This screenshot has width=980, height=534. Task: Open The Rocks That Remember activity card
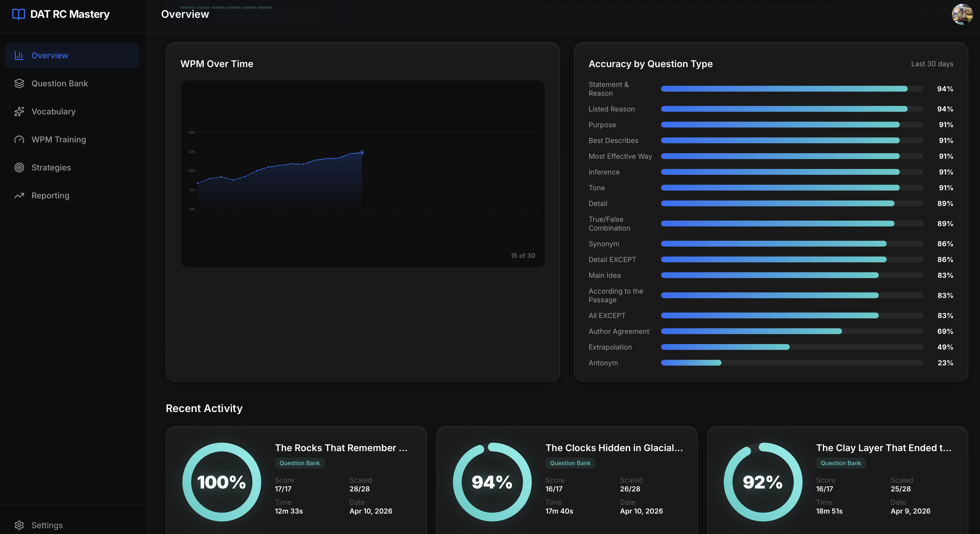(341, 448)
